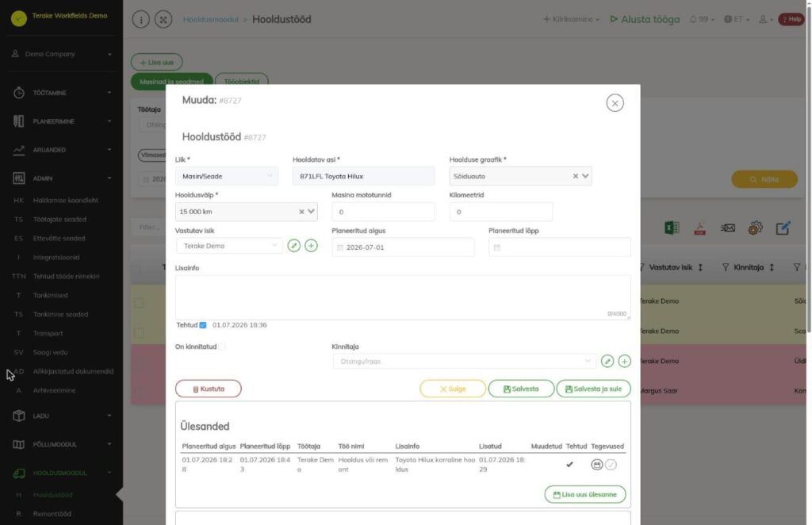
Task: Edit the Kinnitaja person
Action: (607, 361)
